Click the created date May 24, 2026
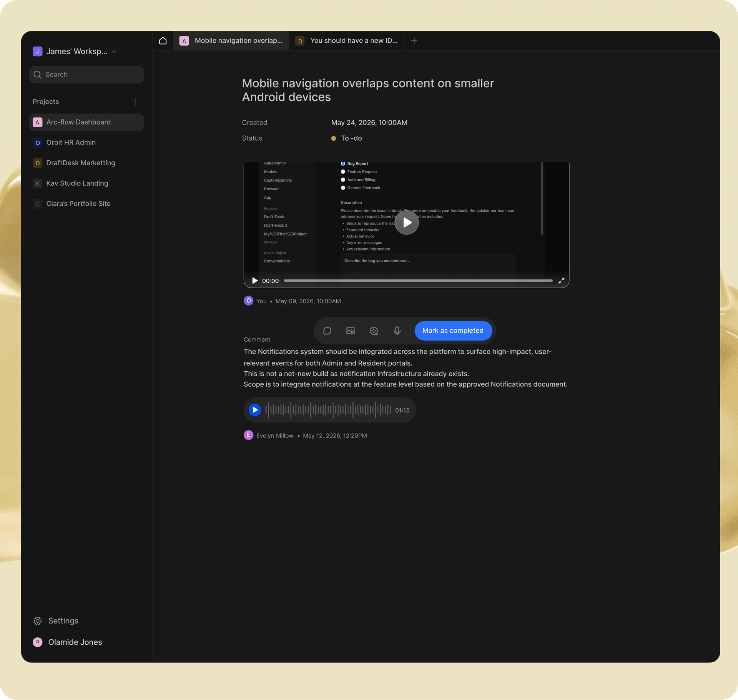 [x=369, y=123]
